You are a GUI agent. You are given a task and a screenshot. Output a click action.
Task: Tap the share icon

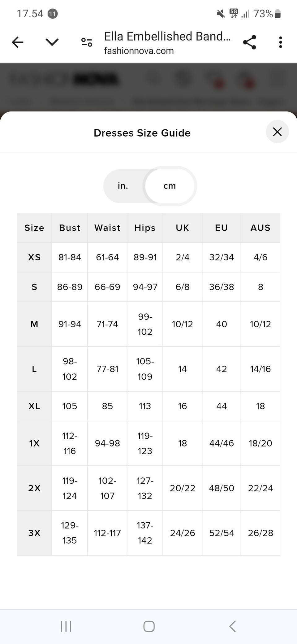(249, 42)
